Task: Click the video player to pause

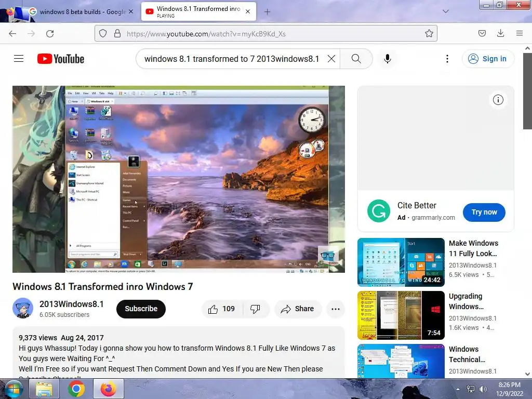Action: (179, 179)
